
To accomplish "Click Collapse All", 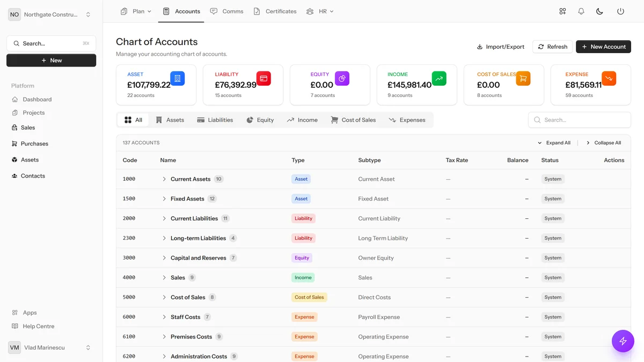I will [x=603, y=143].
